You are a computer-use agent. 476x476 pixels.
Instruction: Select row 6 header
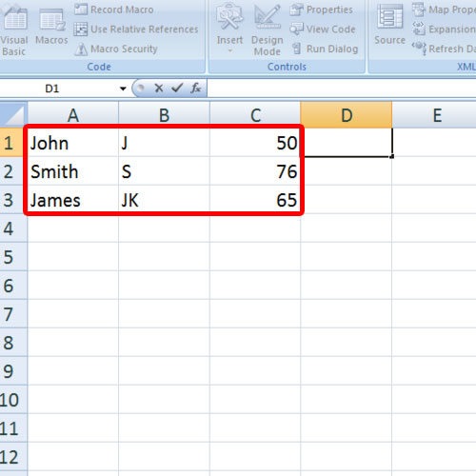(13, 286)
